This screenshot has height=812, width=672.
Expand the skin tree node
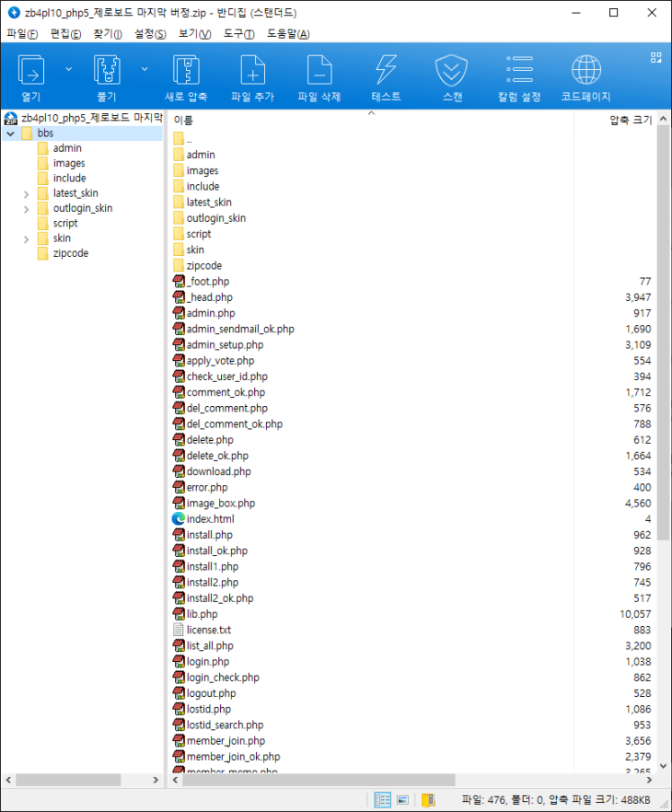26,239
